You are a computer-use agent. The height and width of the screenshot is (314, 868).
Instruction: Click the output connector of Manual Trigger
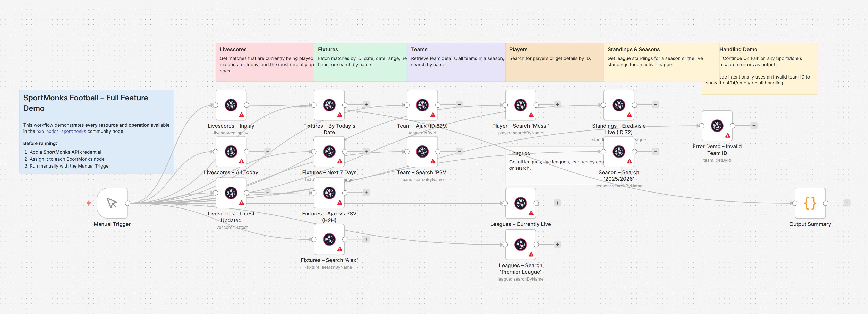128,203
